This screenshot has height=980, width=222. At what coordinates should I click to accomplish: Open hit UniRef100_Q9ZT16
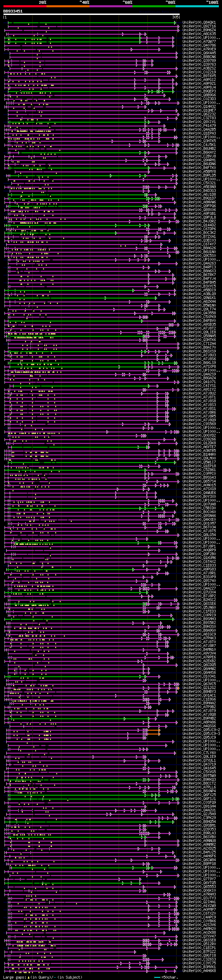click(x=199, y=27)
